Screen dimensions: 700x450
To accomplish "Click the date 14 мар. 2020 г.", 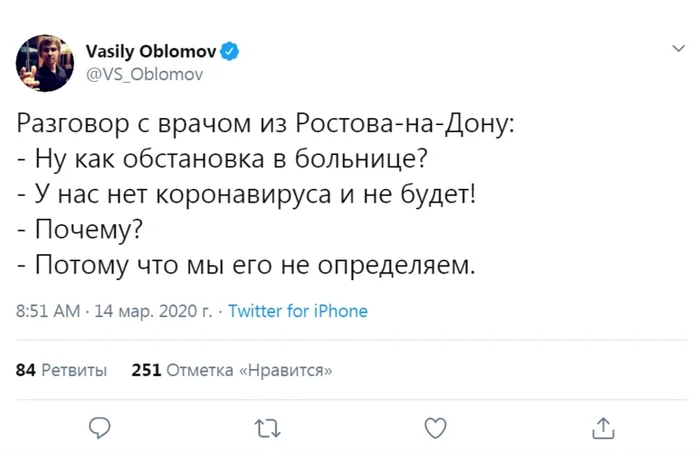I will (152, 311).
